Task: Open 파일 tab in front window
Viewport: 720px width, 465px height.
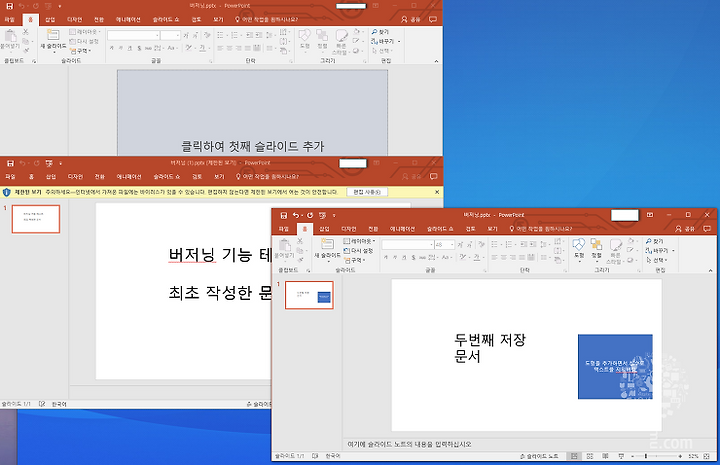Action: pyautogui.click(x=284, y=229)
